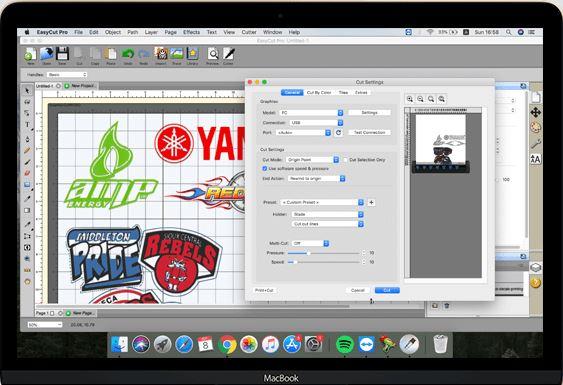
Task: Click the New document toolbar icon
Action: (31, 55)
